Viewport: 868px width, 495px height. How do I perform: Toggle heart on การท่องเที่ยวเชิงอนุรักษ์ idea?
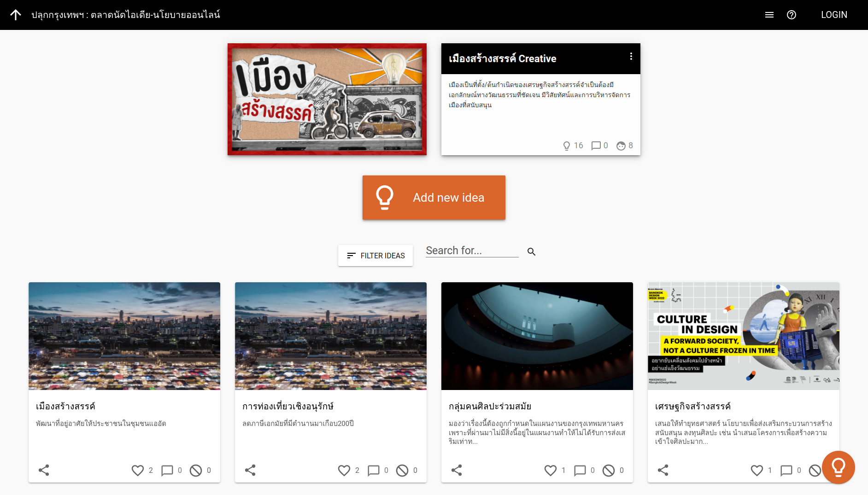(x=344, y=470)
